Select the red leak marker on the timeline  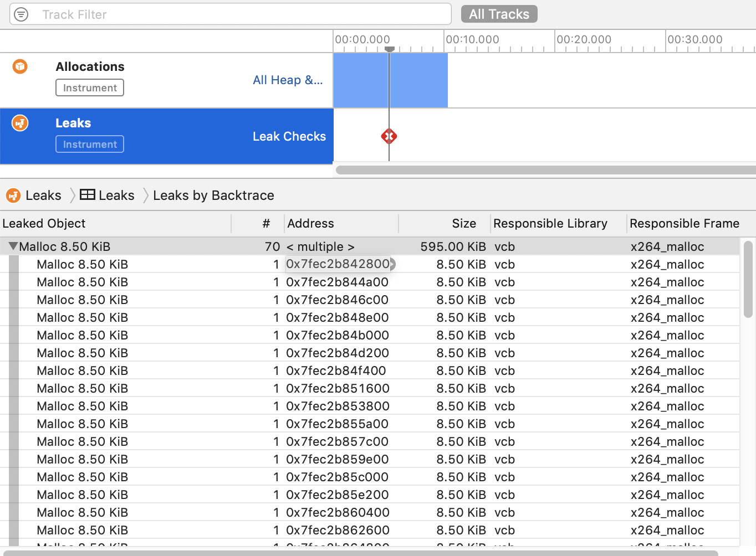click(389, 136)
